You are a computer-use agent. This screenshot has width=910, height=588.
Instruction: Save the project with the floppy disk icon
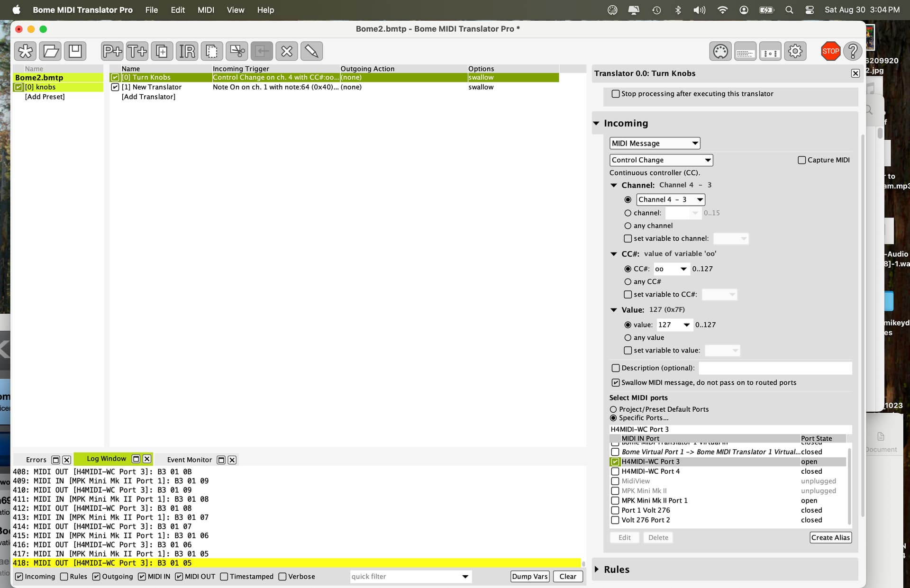(x=75, y=51)
